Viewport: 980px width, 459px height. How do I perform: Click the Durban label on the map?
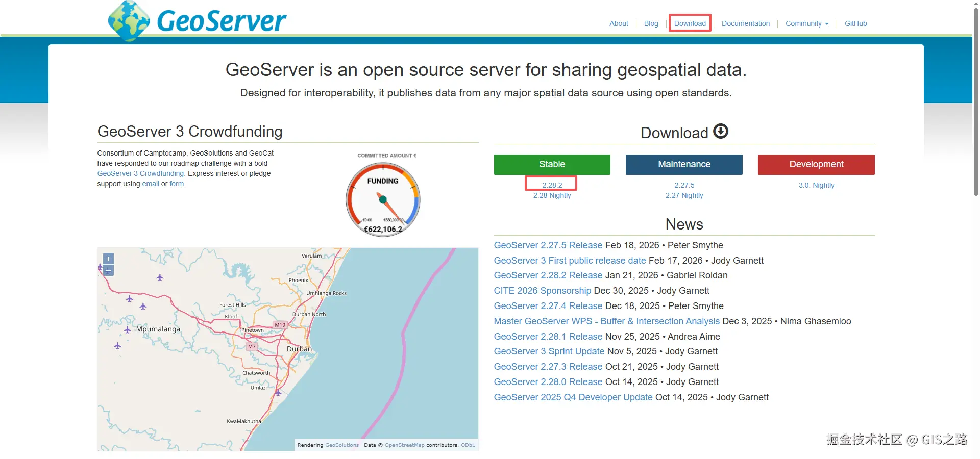299,349
